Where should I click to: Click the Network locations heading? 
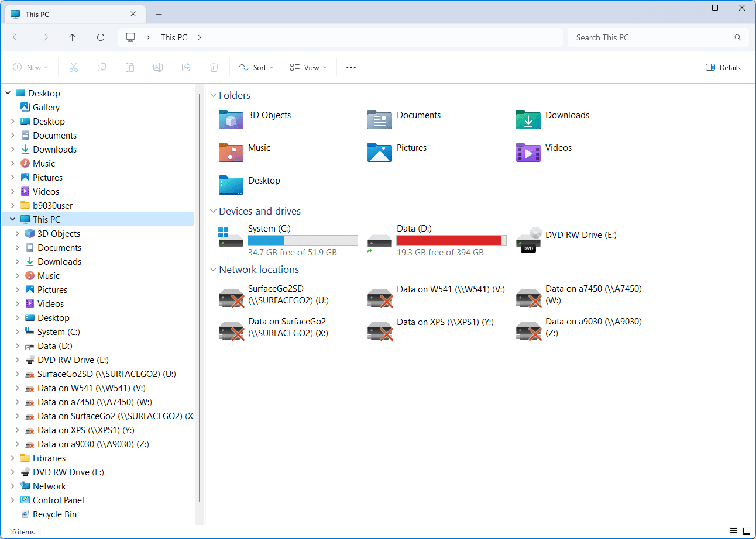point(259,269)
